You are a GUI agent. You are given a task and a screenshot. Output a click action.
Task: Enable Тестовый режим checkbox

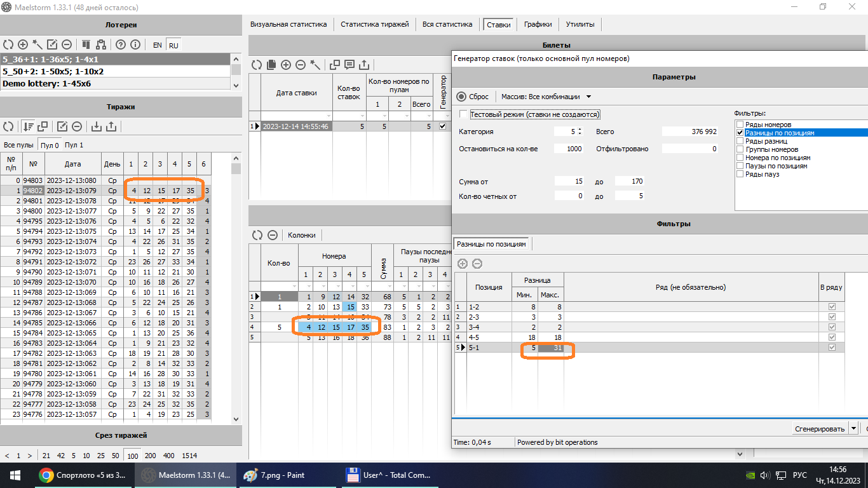point(463,114)
